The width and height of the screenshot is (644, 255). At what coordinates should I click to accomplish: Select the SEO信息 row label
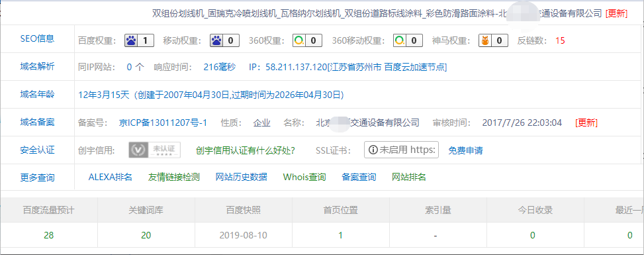37,39
